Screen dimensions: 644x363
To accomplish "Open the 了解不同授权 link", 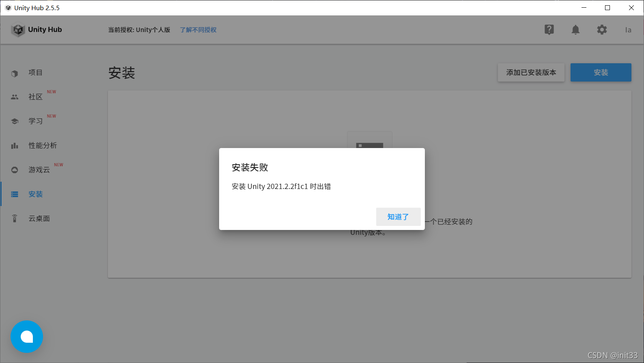I will coord(198,30).
